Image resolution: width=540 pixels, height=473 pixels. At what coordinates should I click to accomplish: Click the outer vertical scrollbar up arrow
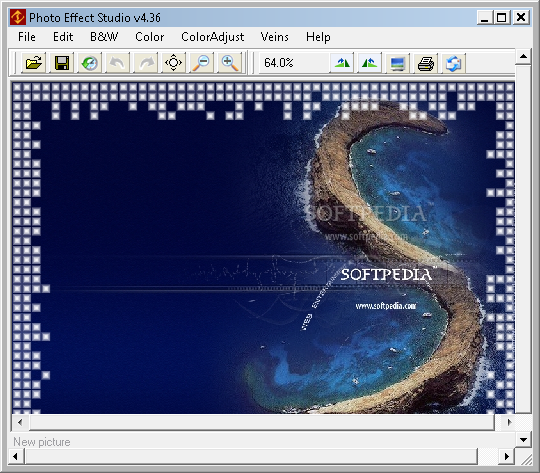point(523,56)
